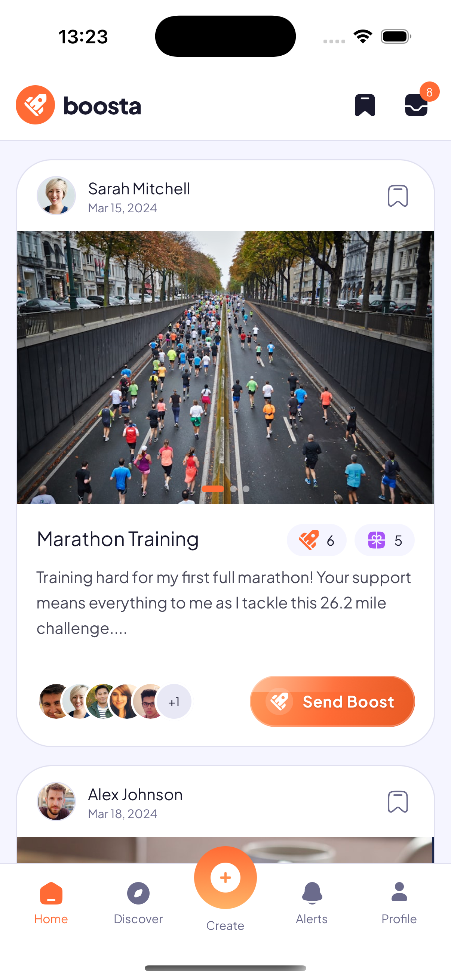
Task: Tap the orange Create plus button
Action: click(x=225, y=877)
